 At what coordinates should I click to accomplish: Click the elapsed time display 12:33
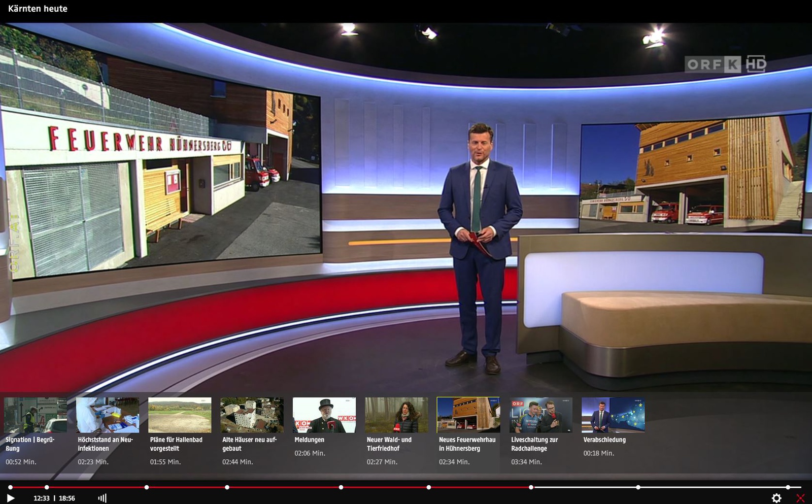pyautogui.click(x=42, y=498)
